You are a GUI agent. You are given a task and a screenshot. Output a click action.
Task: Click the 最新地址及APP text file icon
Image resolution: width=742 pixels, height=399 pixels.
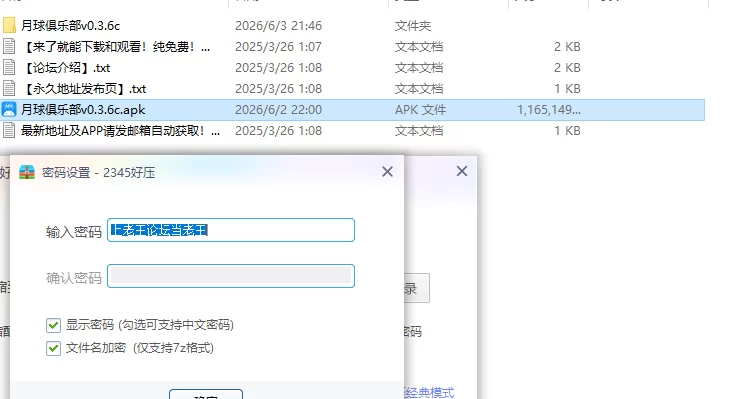tap(9, 130)
